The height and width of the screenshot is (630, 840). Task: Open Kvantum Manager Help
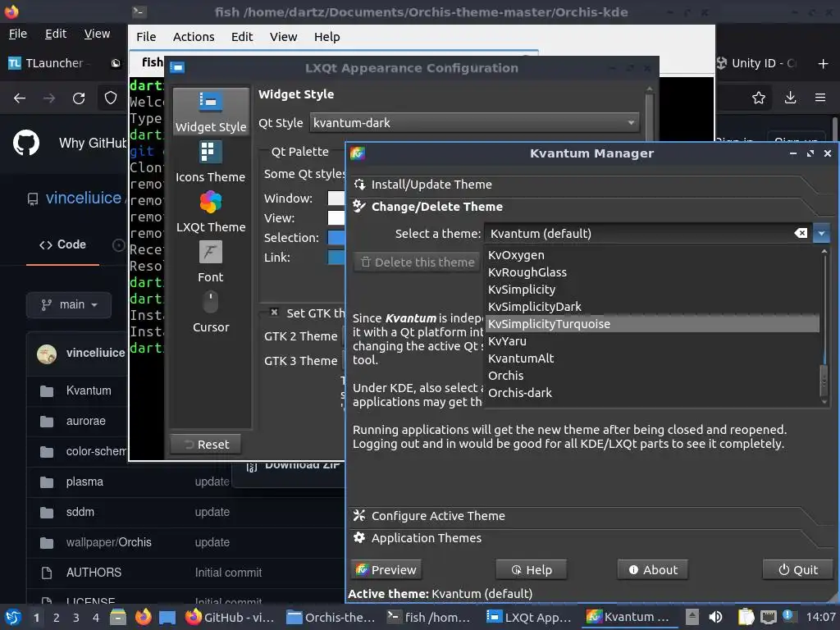click(x=532, y=569)
